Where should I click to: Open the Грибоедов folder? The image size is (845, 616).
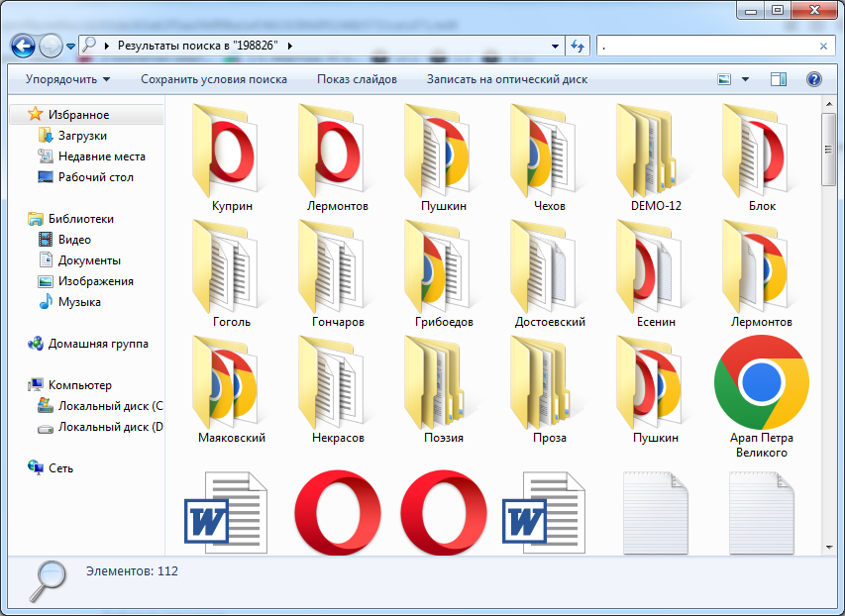click(444, 273)
